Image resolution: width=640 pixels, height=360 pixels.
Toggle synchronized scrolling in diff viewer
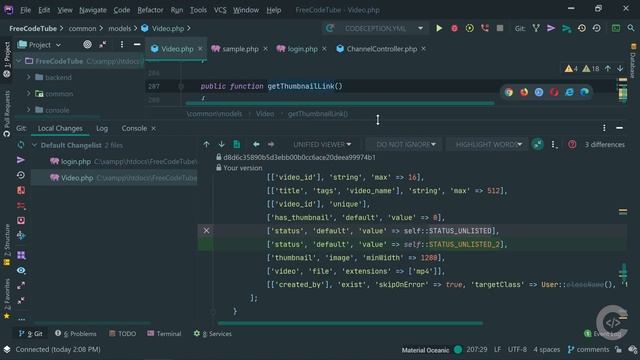538,144
